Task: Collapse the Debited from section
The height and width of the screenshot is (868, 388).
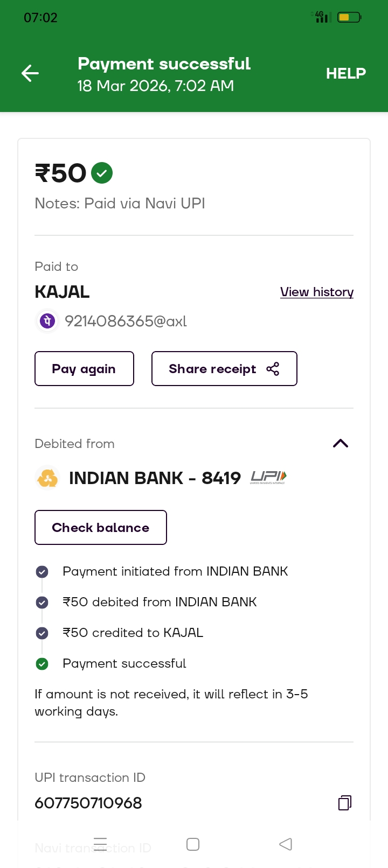Action: coord(341,444)
